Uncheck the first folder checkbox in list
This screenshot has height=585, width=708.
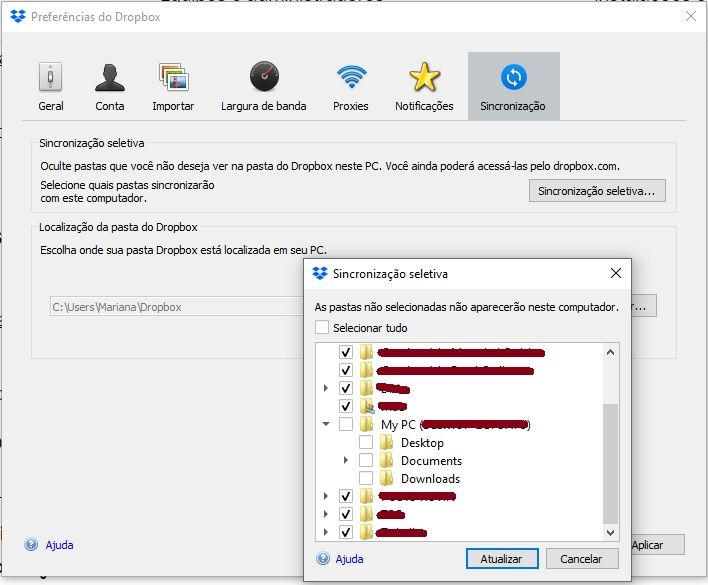point(346,352)
